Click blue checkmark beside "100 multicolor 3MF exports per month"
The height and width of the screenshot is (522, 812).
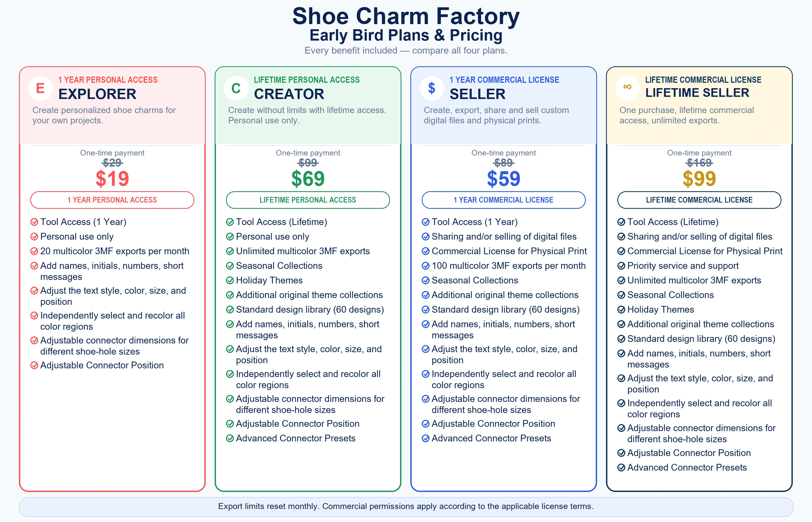426,266
